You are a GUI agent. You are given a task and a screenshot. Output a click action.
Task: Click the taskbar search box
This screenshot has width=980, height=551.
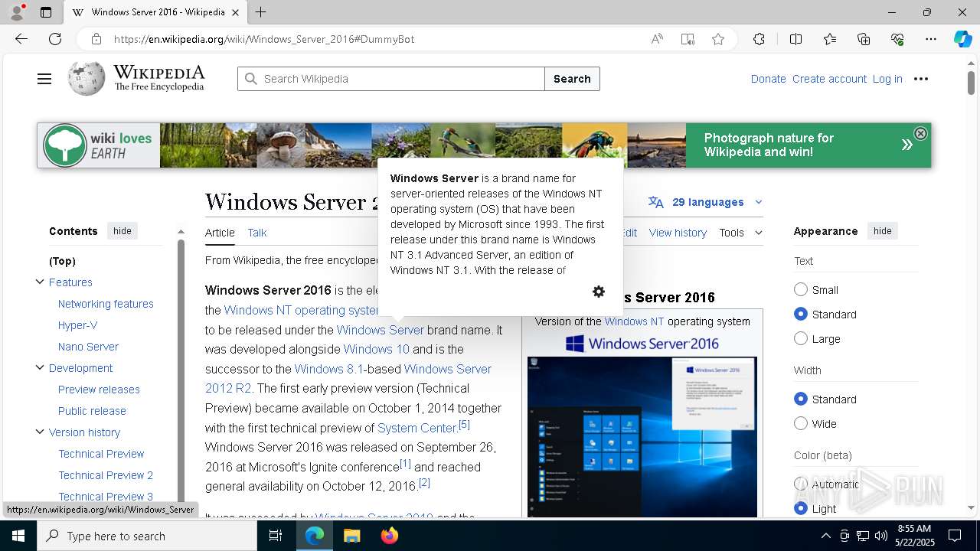[147, 536]
